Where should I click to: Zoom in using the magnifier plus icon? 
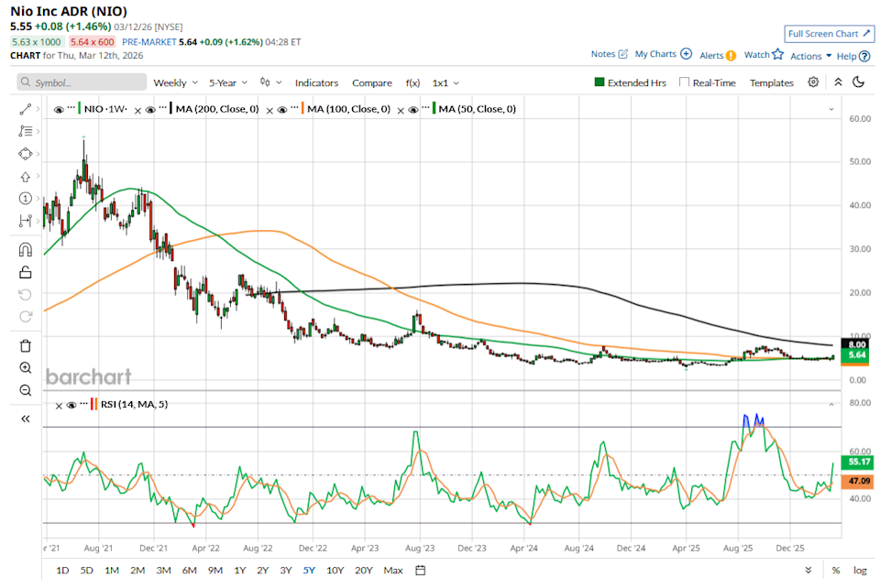(25, 368)
